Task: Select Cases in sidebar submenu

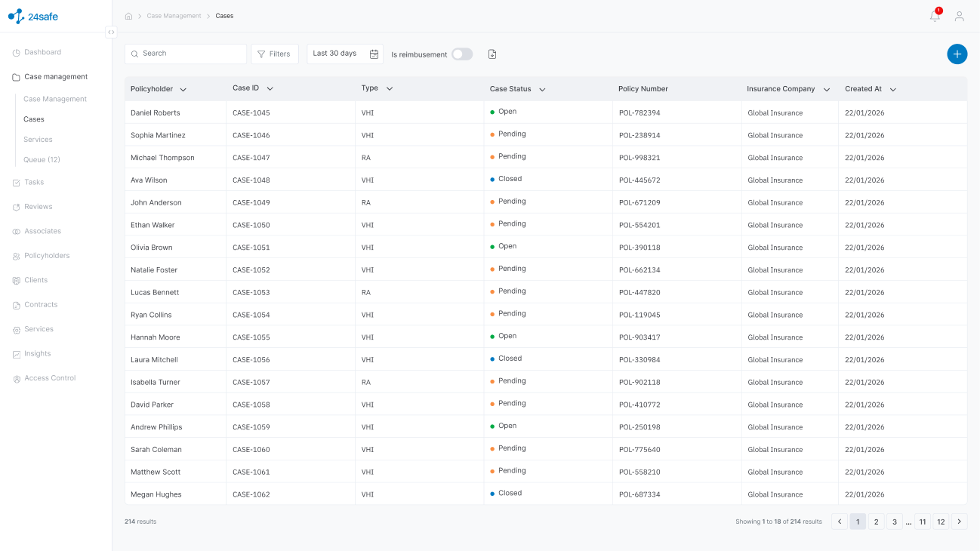Action: pyautogui.click(x=34, y=119)
